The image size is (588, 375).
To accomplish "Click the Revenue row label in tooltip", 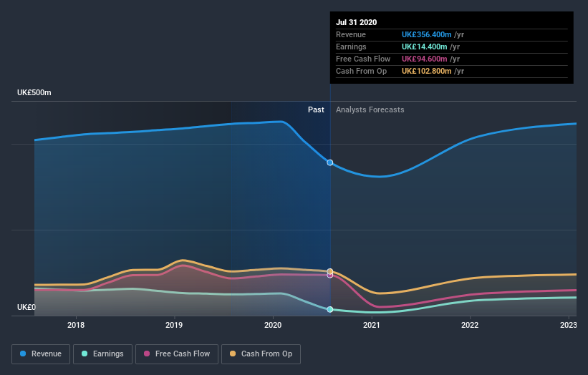I will (351, 35).
